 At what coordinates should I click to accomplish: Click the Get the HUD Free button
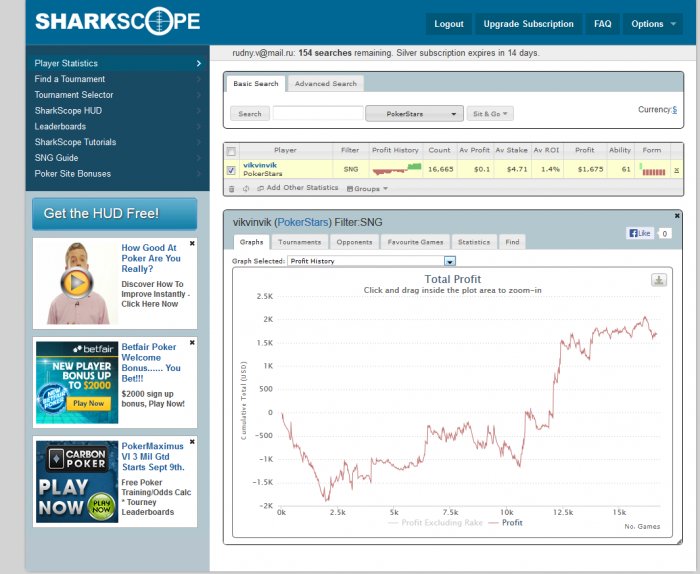point(114,214)
